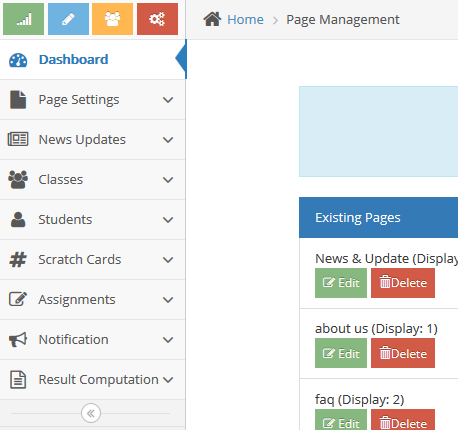This screenshot has height=430, width=458.
Task: Click the Page Settings file icon
Action: [18, 100]
